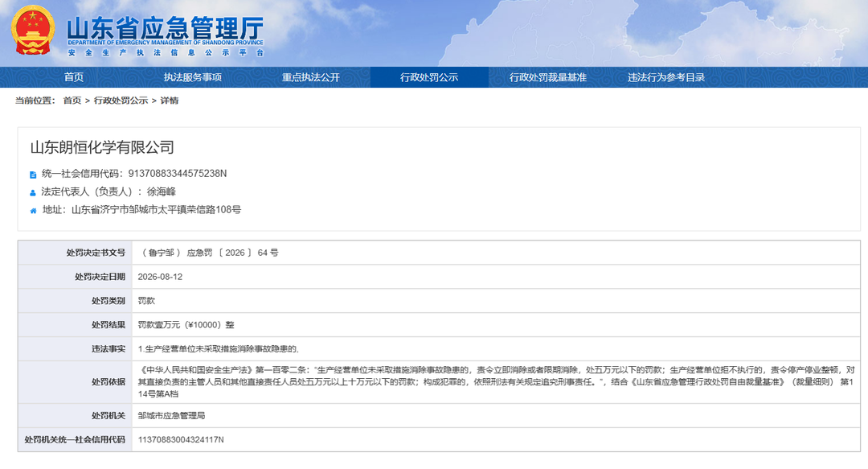The width and height of the screenshot is (868, 469).
Task: Click the 山东省应急管理厅 site title
Action: 166,27
